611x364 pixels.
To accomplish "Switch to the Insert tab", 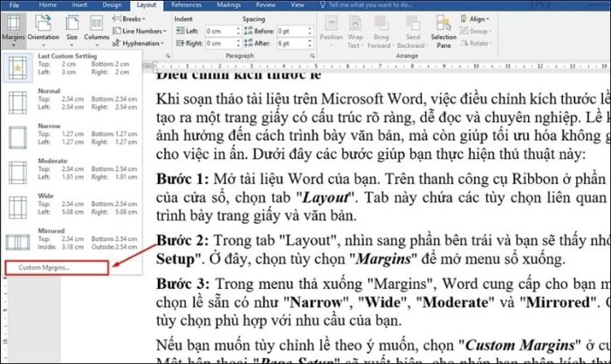I will (79, 5).
